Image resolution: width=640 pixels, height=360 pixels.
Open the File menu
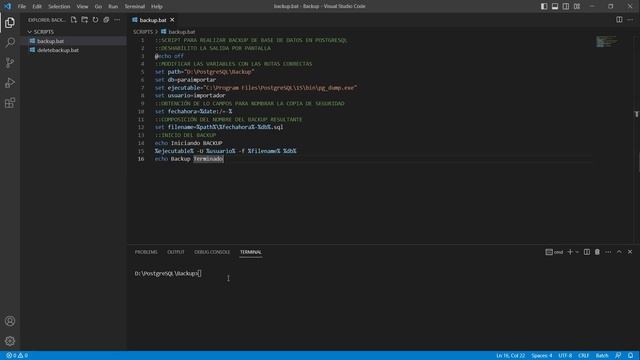[22, 6]
